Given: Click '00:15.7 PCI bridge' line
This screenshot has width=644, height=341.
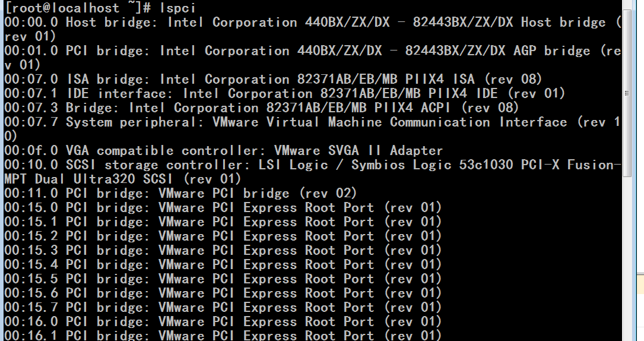Looking at the screenshot, I should coord(223,307).
